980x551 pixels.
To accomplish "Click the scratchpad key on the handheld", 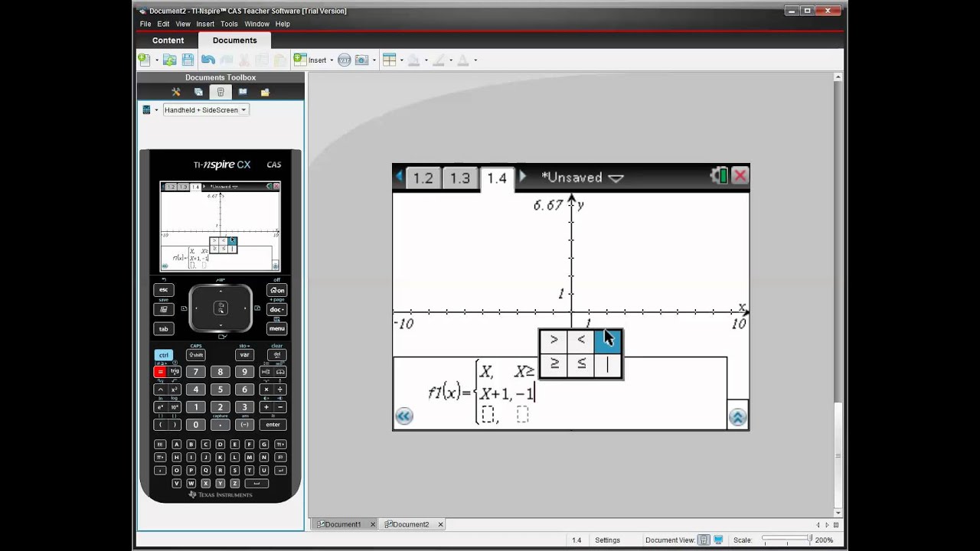I will point(163,309).
